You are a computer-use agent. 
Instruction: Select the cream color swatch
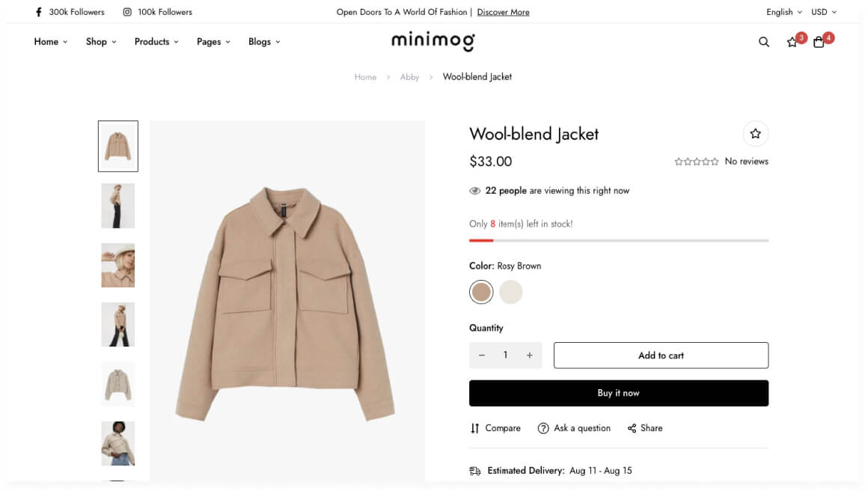[510, 292]
